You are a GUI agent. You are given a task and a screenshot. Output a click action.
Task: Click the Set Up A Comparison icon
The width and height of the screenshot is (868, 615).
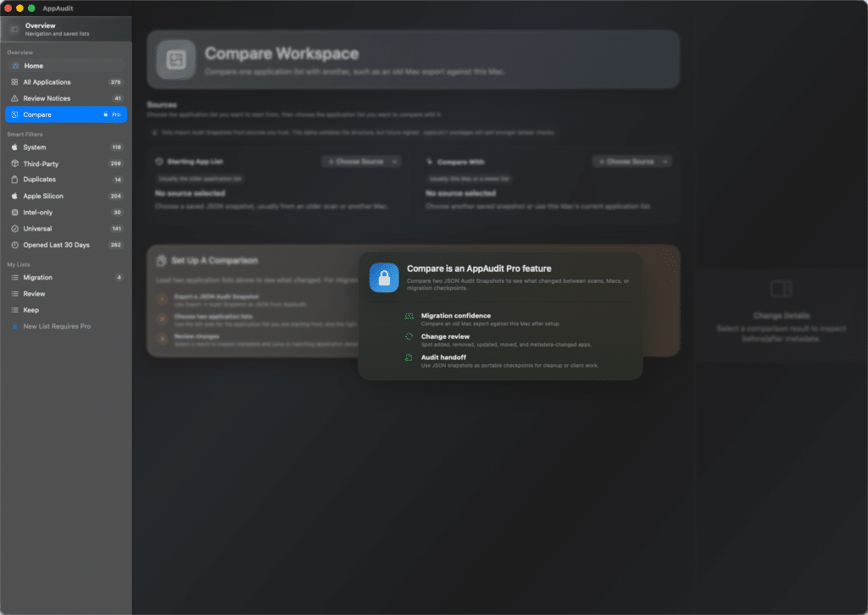tap(162, 261)
